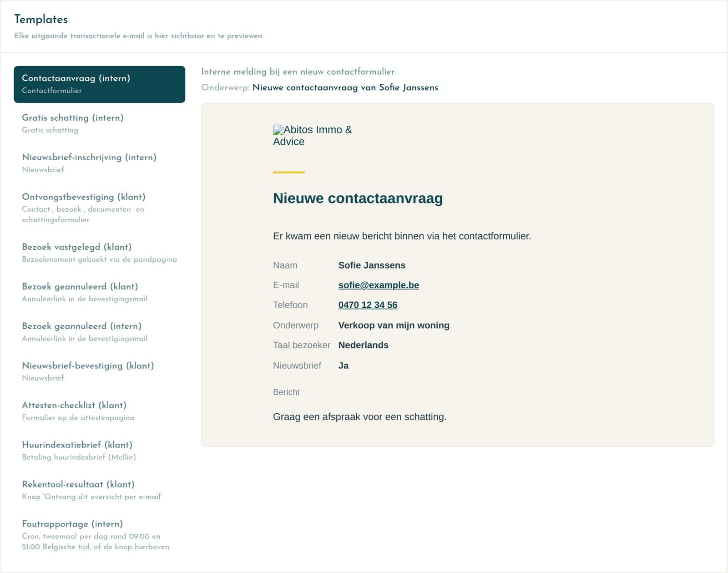The height and width of the screenshot is (573, 728).
Task: Click the name value 'Sofie Janssens' in preview
Action: coord(372,265)
